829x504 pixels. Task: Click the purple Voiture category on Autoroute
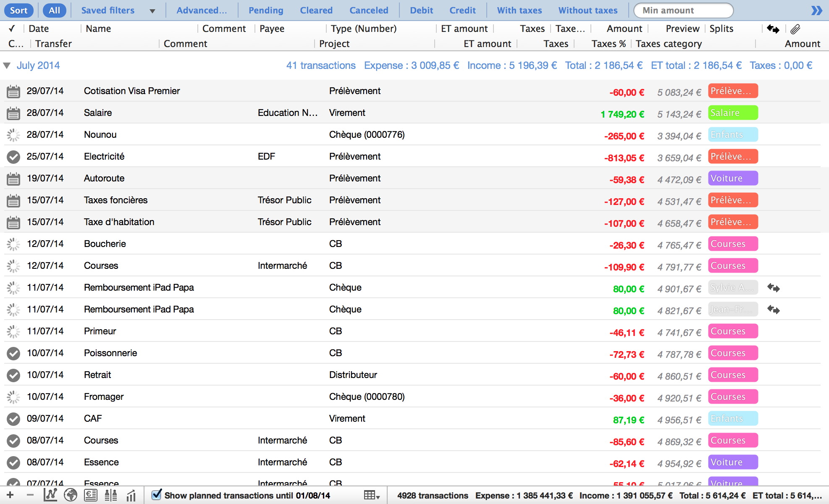[732, 178]
